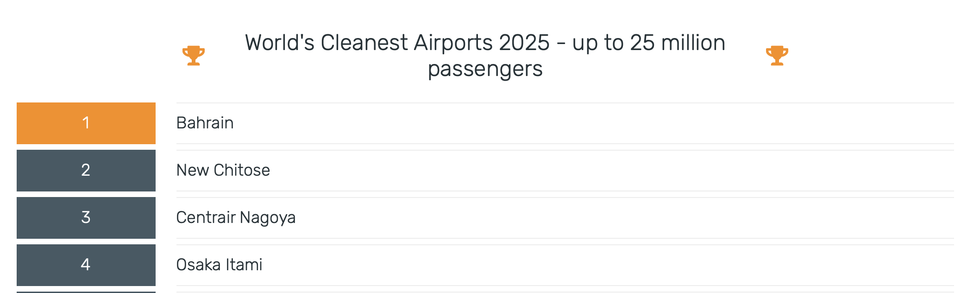The height and width of the screenshot is (293, 980).
Task: Click the words "up to" in the heading
Action: pyautogui.click(x=598, y=44)
